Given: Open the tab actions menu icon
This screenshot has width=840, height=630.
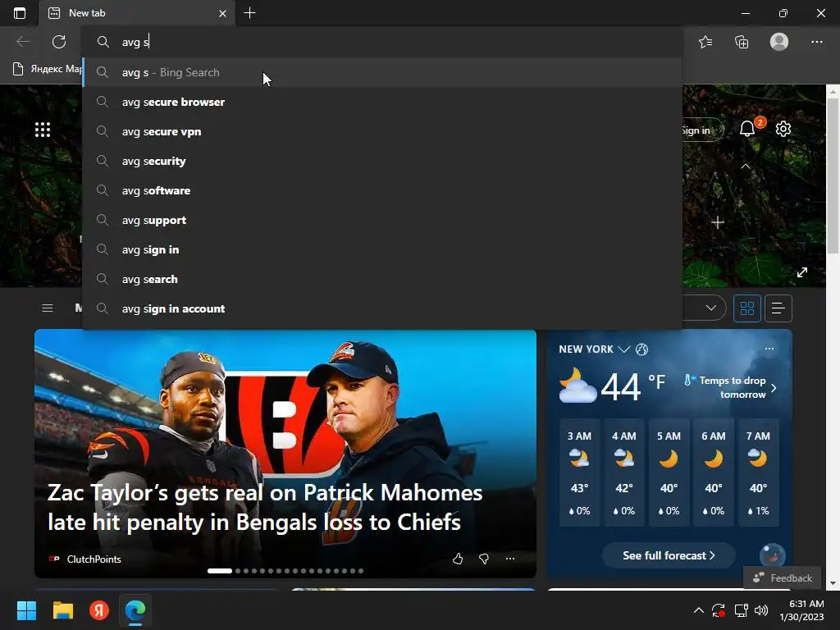Looking at the screenshot, I should click(20, 13).
